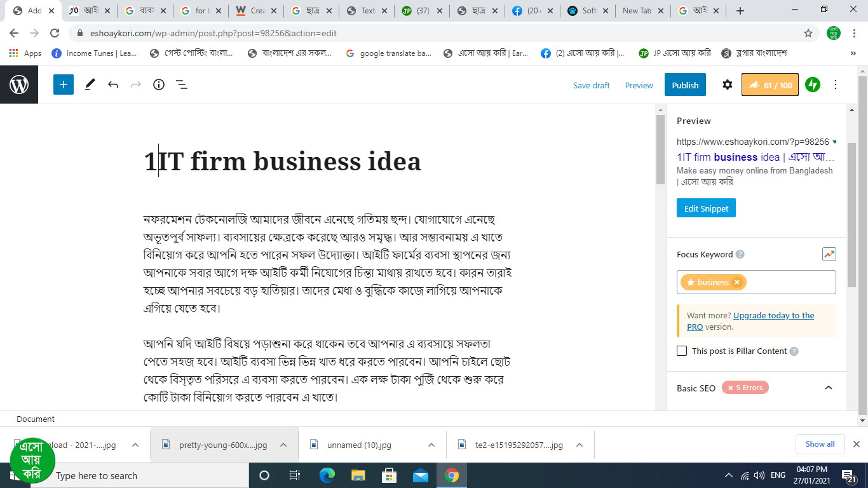Click the WordPress logo
Screen dimensions: 868x488
pos(19,85)
